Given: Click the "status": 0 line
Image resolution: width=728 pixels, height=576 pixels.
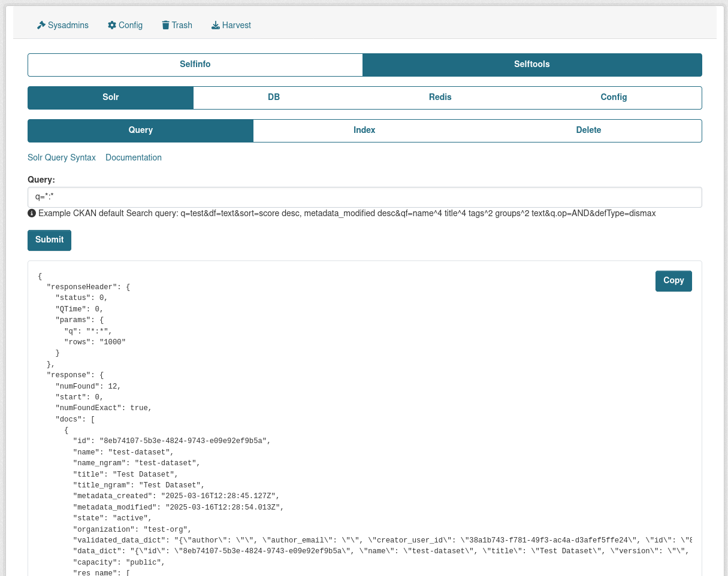Looking at the screenshot, I should [x=82, y=298].
